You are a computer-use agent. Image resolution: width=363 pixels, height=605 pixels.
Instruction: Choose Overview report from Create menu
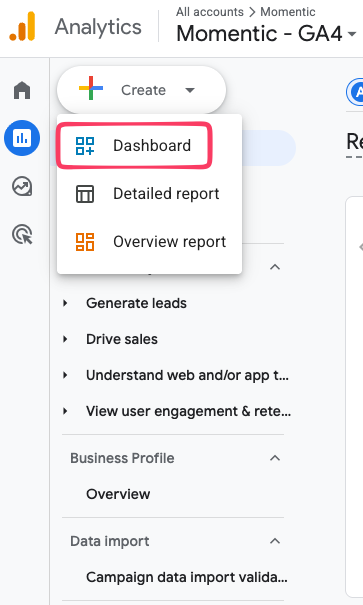coord(149,242)
